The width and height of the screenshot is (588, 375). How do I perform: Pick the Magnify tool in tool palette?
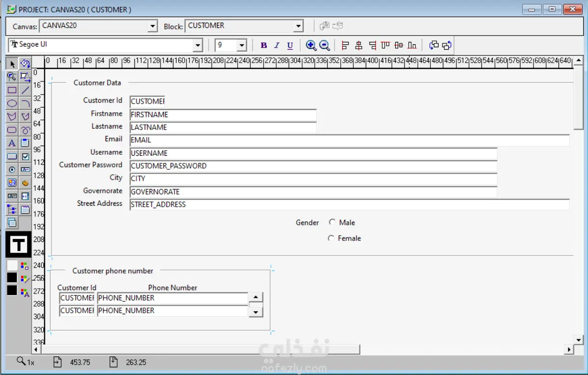pyautogui.click(x=12, y=76)
